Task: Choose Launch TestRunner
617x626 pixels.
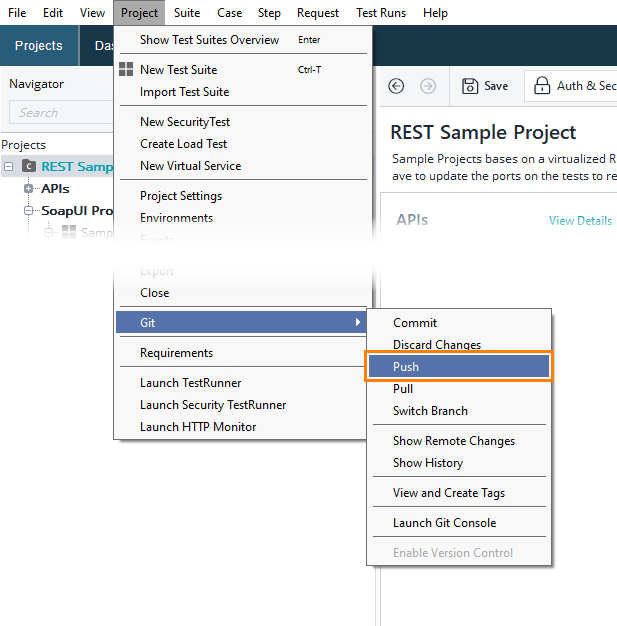Action: 242,383
